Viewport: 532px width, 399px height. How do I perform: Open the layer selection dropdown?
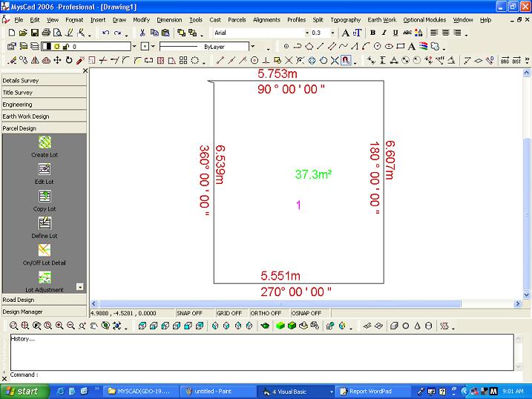tap(134, 47)
